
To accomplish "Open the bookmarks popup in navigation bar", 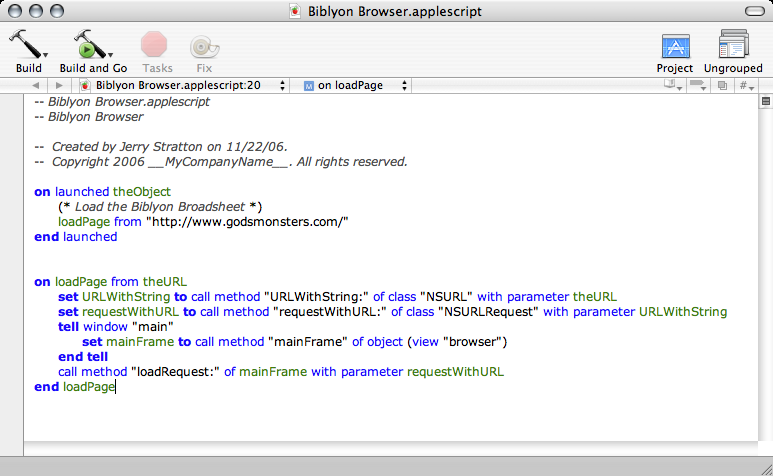I will (672, 86).
